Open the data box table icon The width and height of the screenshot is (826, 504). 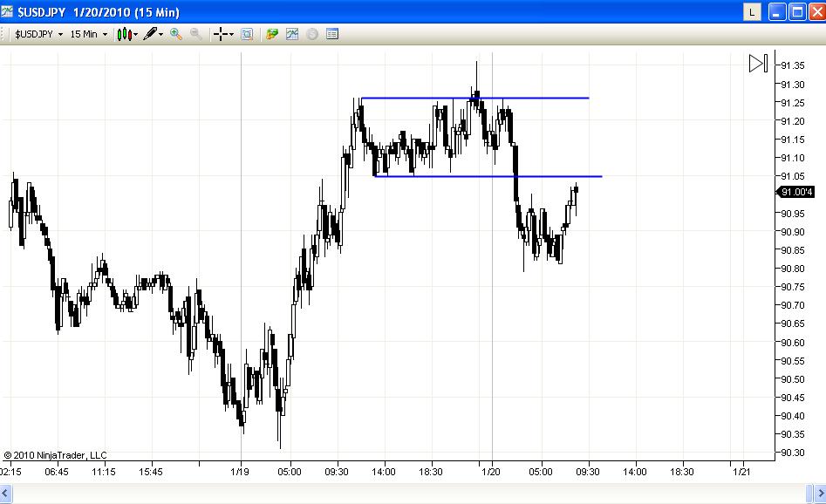pyautogui.click(x=331, y=34)
